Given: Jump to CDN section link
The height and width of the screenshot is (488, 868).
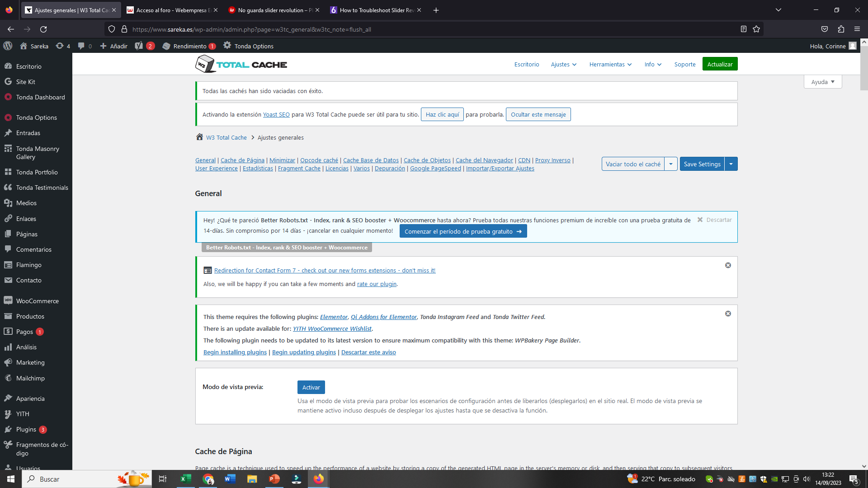Looking at the screenshot, I should click(x=524, y=160).
